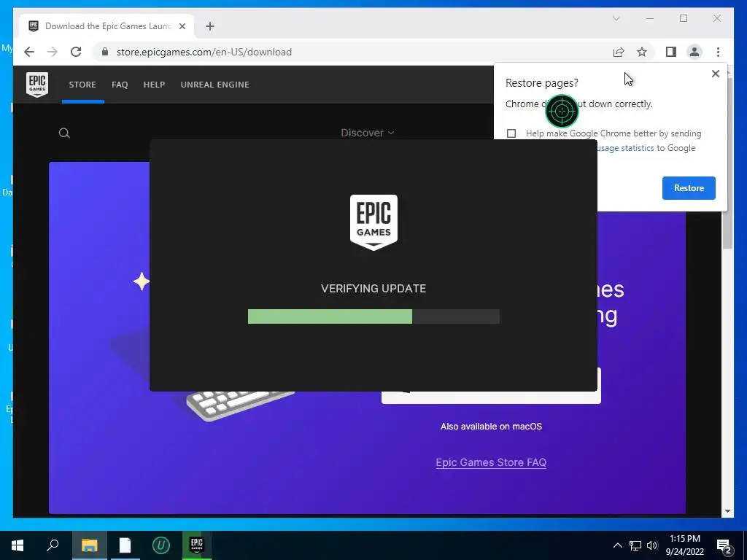Open the Chrome tab search chevron
Screen dimensions: 747x560
616,18
